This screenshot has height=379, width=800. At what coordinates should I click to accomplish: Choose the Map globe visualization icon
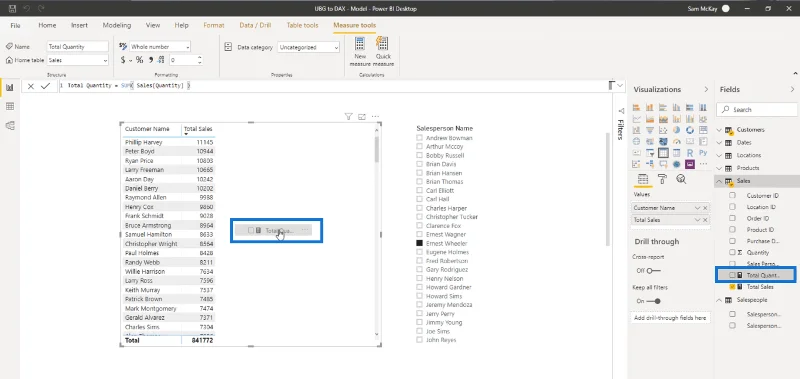click(636, 141)
